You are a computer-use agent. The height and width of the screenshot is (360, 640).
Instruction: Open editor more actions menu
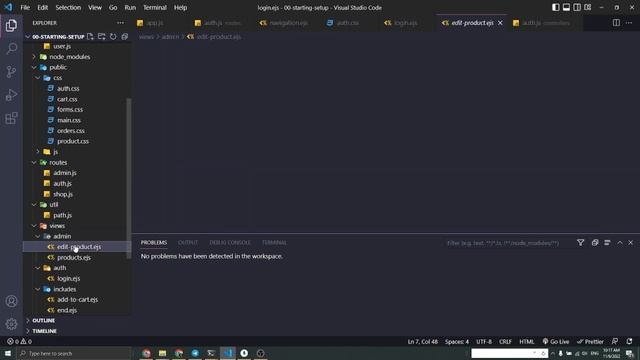coord(629,23)
